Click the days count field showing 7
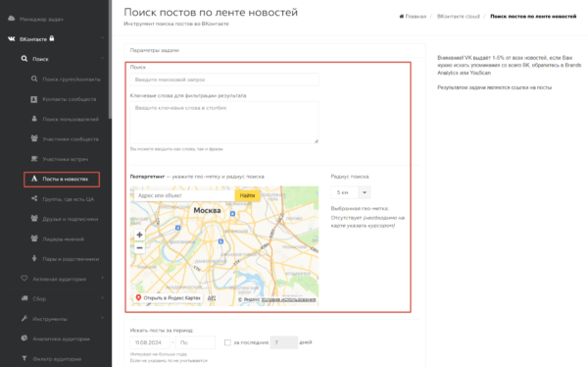Image resolution: width=588 pixels, height=367 pixels. (x=284, y=342)
